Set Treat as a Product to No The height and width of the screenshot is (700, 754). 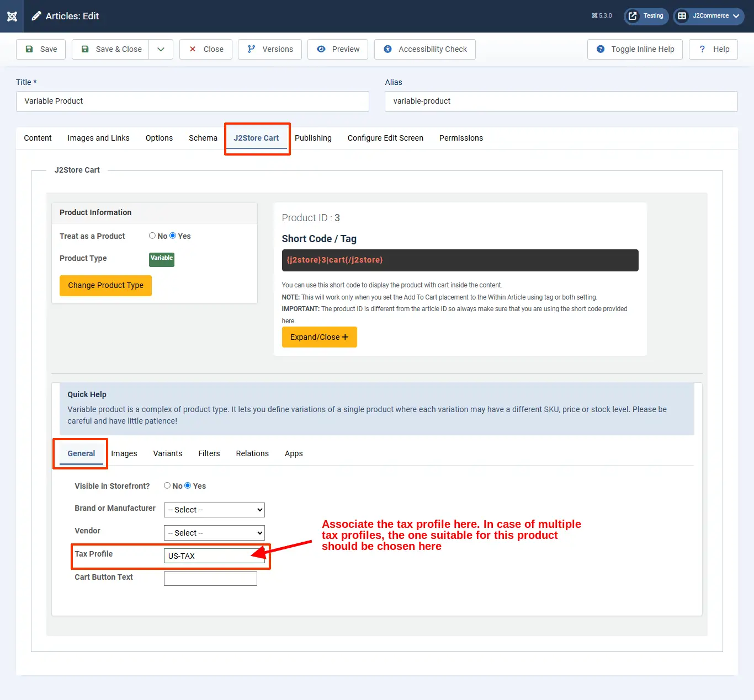pyautogui.click(x=152, y=236)
